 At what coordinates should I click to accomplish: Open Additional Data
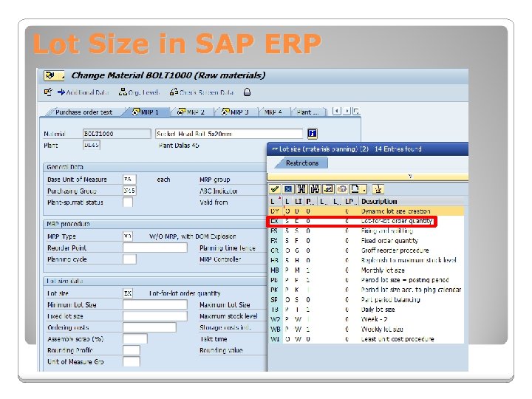83,92
